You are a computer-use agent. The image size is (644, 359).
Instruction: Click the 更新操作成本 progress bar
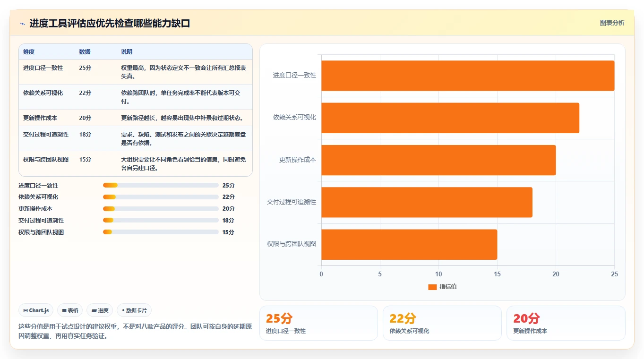(161, 209)
